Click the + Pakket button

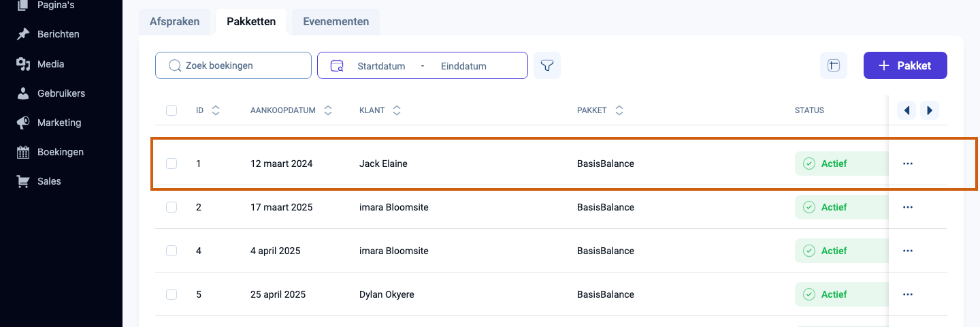click(x=905, y=65)
